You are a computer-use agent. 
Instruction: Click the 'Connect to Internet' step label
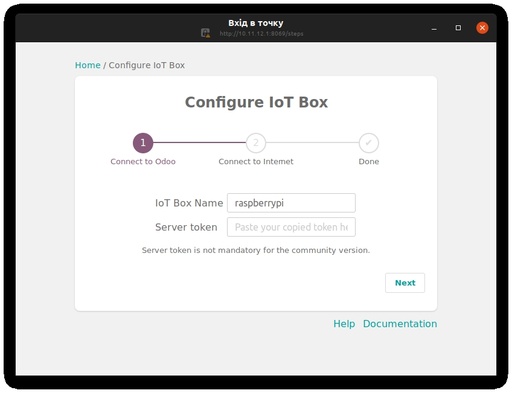click(256, 162)
